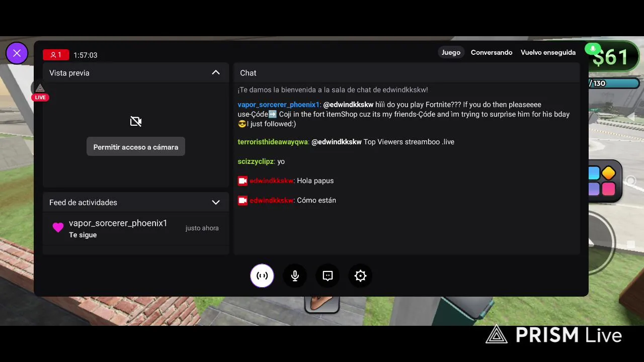Viewport: 644px width, 362px height.
Task: Click the hand item slot in game
Action: click(322, 303)
